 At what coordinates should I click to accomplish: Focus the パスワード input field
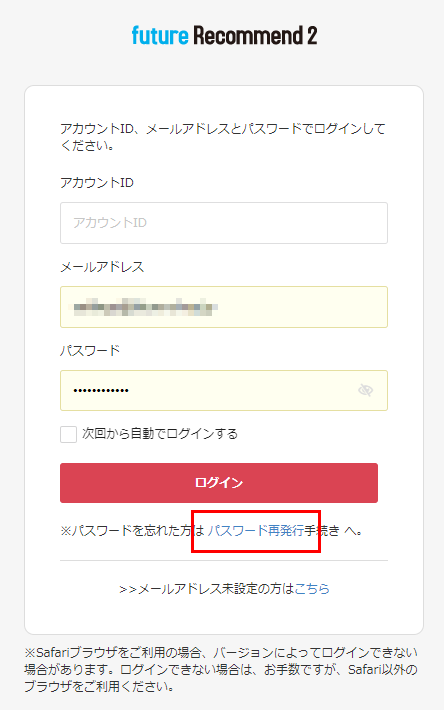224,390
